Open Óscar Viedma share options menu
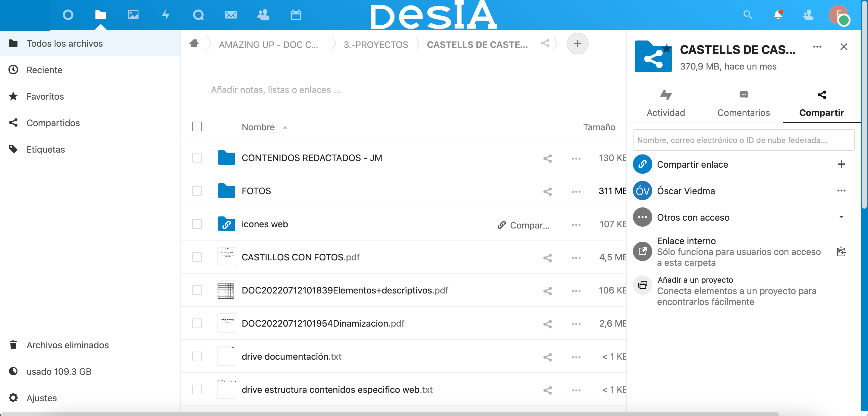 841,191
